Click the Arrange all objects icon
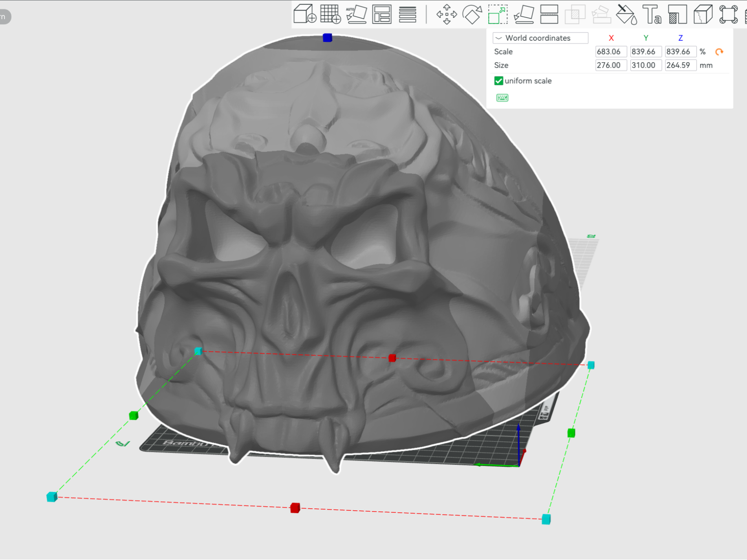Image resolution: width=747 pixels, height=560 pixels. [x=382, y=14]
